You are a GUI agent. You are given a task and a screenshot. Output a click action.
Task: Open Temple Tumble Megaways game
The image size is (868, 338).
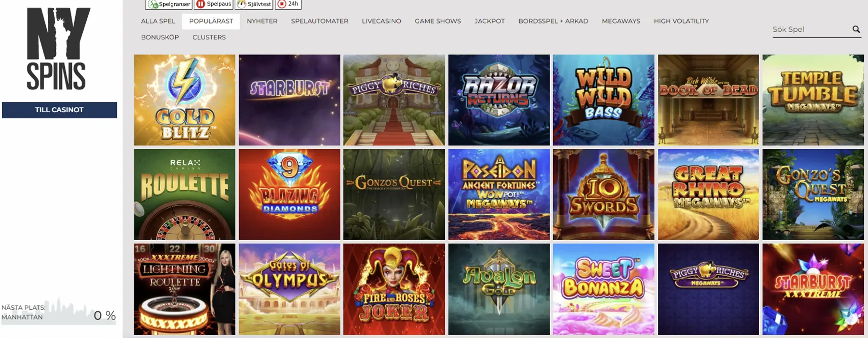[x=813, y=100]
